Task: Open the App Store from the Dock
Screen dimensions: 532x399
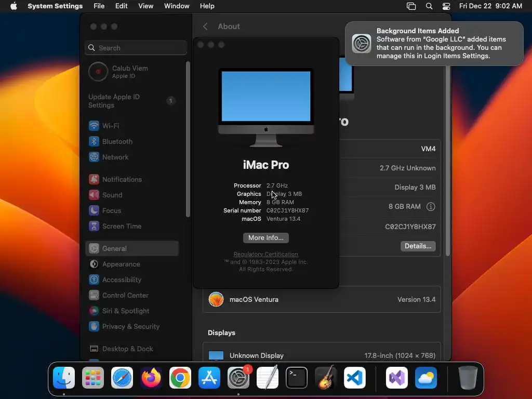Action: [209, 378]
